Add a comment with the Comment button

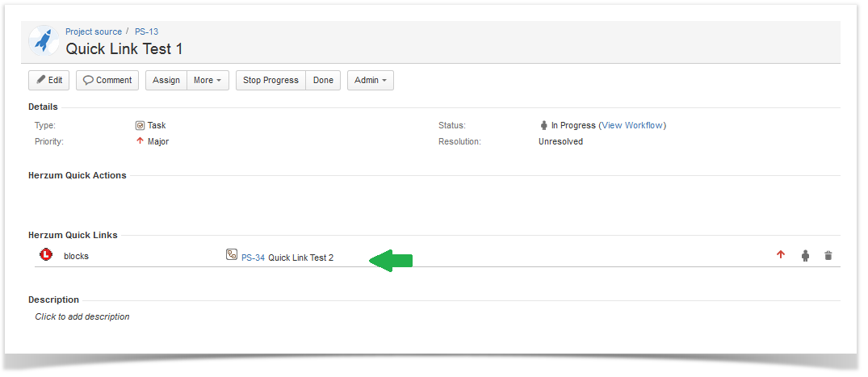pyautogui.click(x=107, y=81)
